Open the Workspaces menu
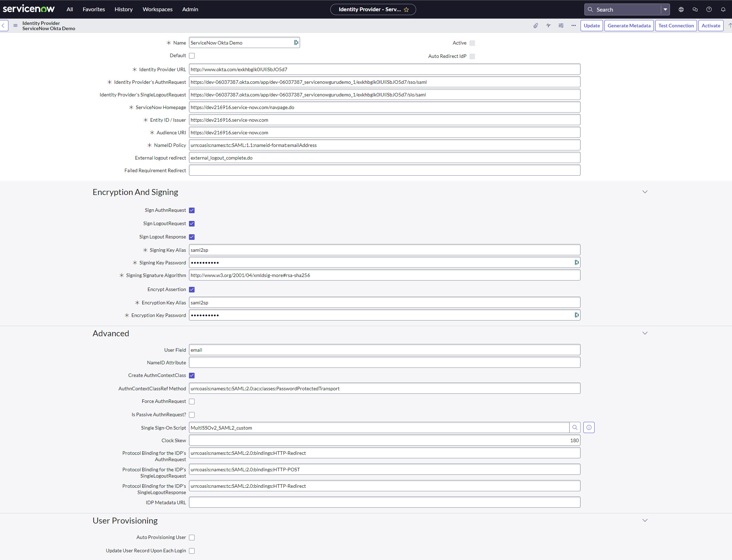This screenshot has width=732, height=560. pos(157,9)
